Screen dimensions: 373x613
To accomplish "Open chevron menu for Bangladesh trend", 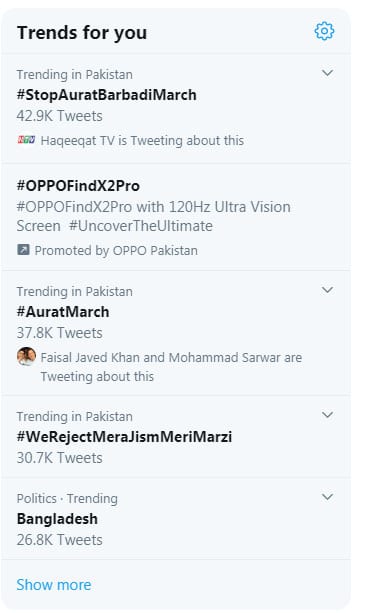I will (327, 497).
